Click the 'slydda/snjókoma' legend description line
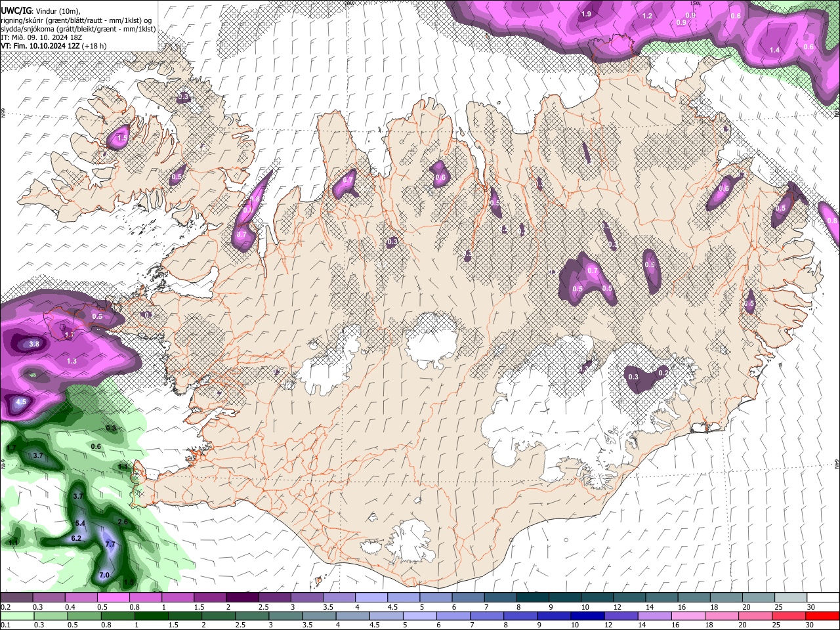The height and width of the screenshot is (630, 840). (x=78, y=28)
